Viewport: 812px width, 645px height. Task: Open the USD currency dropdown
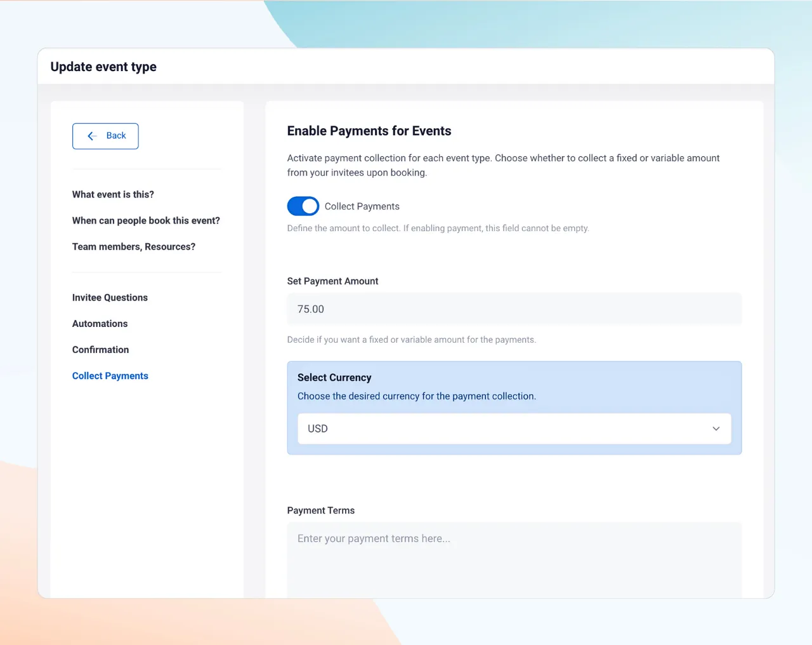(x=514, y=429)
